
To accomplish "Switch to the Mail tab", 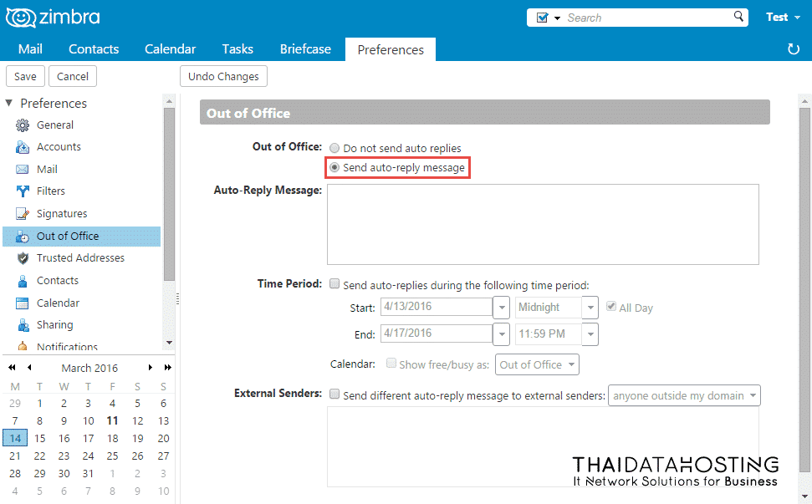I will coord(31,49).
